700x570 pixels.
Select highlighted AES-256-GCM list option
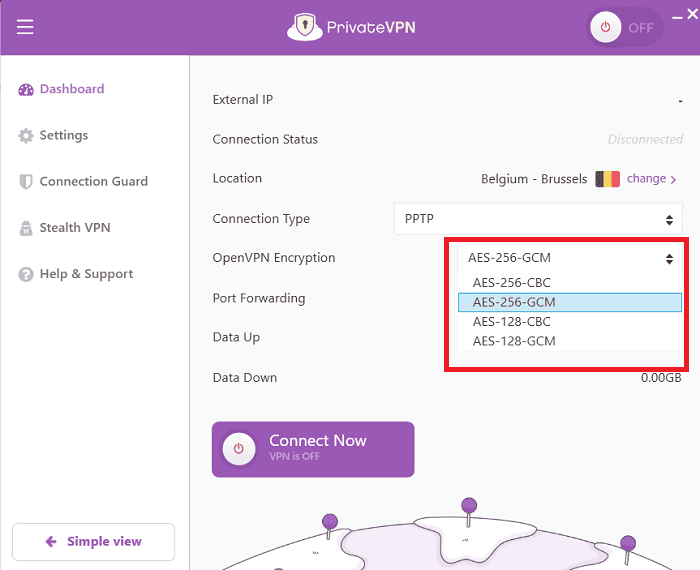coord(570,302)
